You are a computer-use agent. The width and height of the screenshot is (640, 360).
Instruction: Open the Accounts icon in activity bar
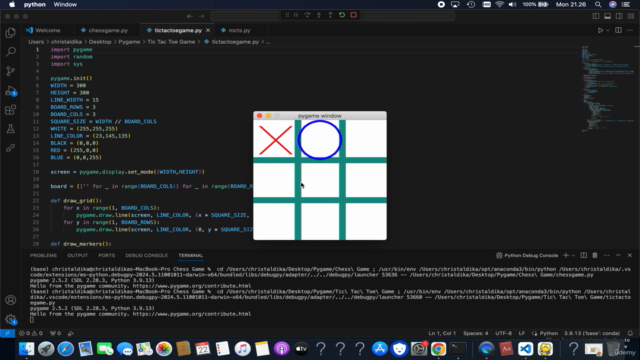(x=11, y=300)
